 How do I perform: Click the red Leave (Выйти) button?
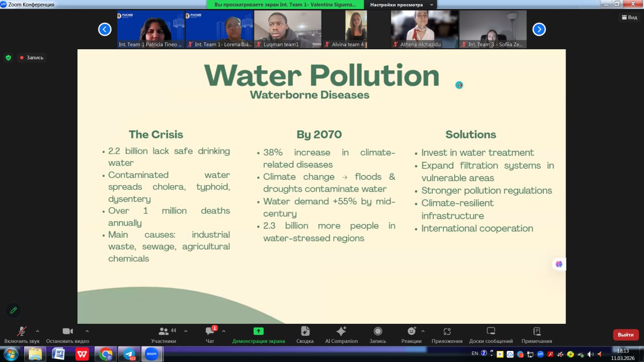(x=625, y=335)
